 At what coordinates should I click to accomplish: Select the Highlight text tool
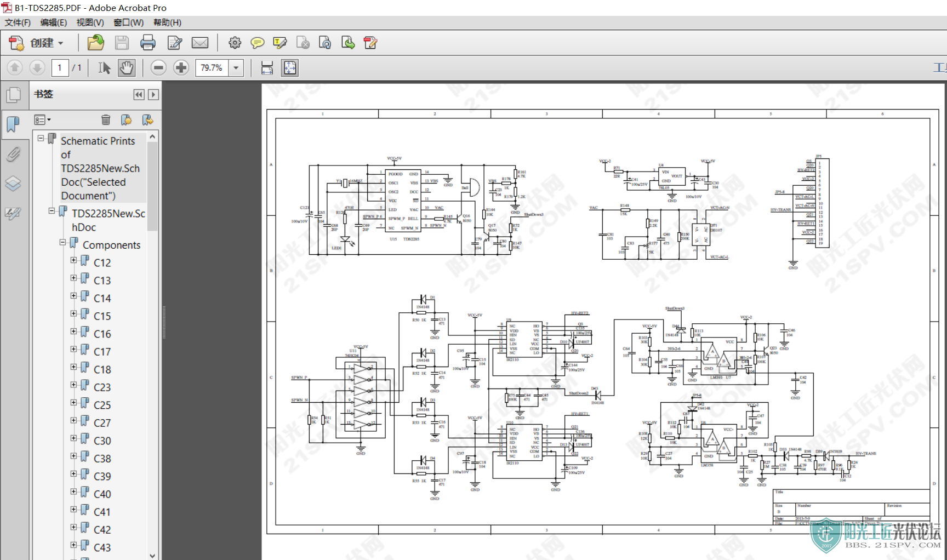(x=279, y=43)
